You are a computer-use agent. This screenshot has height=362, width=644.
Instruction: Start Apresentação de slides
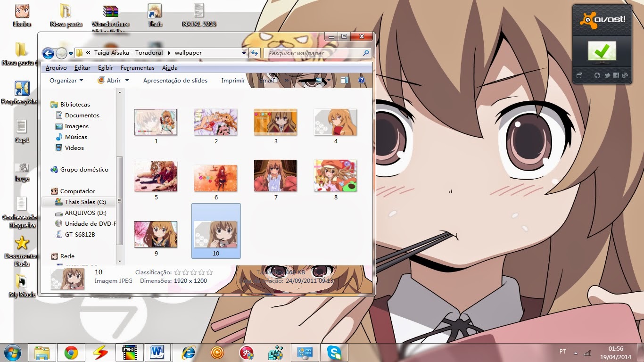tap(175, 81)
